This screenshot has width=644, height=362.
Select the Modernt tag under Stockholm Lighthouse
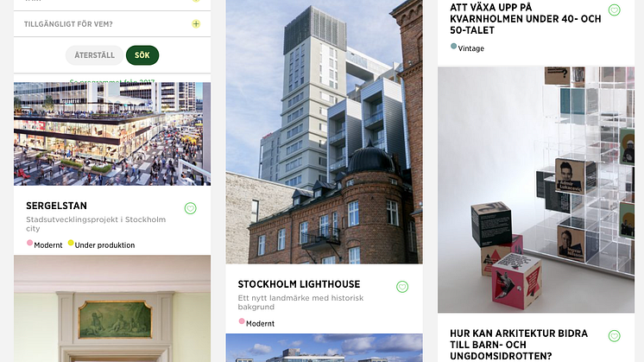pyautogui.click(x=256, y=323)
